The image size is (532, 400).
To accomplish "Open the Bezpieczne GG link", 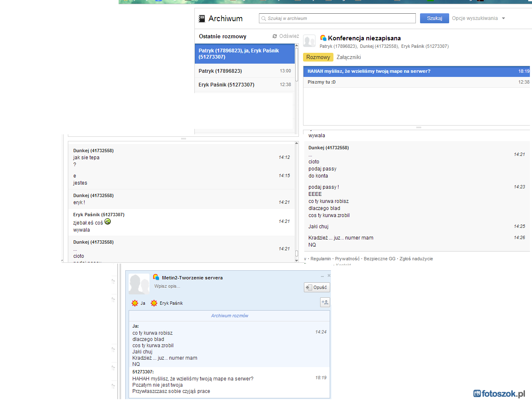I will [x=380, y=259].
